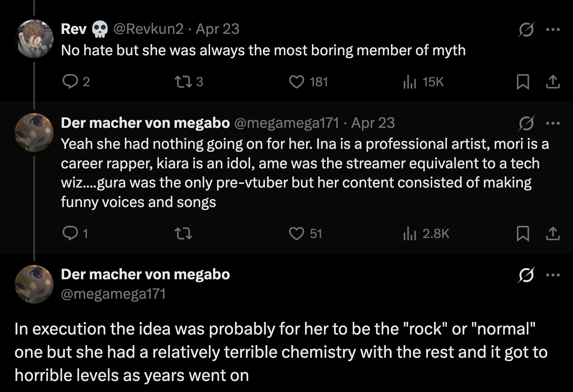Open the Apr 23 timestamp on megabo's reply

(x=373, y=123)
